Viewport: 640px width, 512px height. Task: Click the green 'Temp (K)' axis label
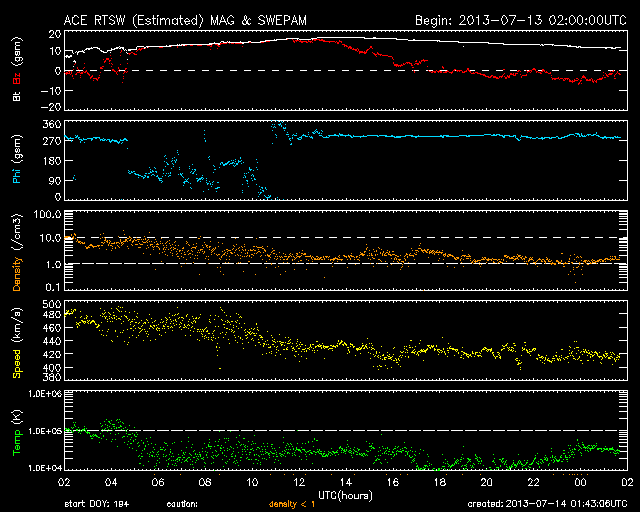coord(17,433)
